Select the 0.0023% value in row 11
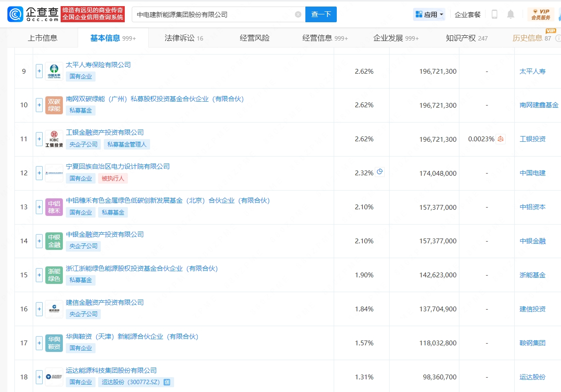561x392 pixels. pos(481,139)
